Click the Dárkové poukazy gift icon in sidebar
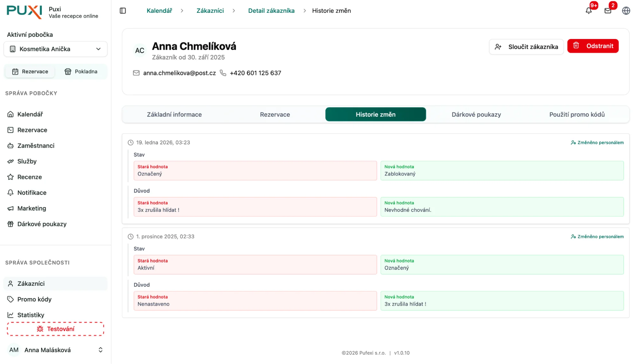 (11, 224)
